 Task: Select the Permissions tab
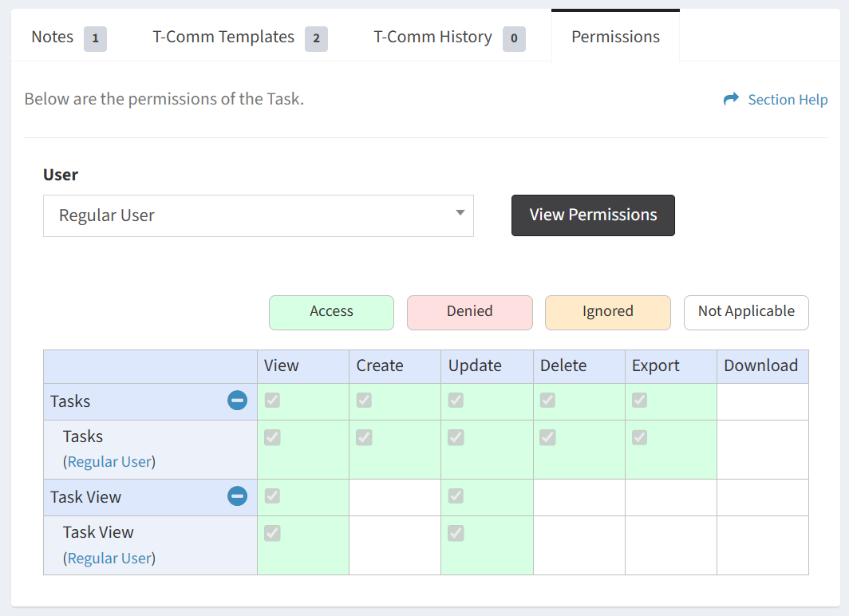point(615,37)
